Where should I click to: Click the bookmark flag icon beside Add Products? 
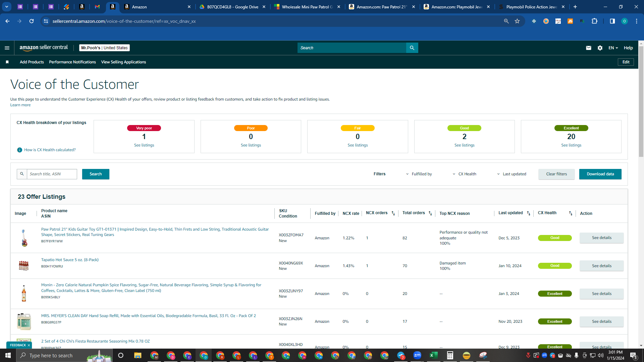coord(7,62)
